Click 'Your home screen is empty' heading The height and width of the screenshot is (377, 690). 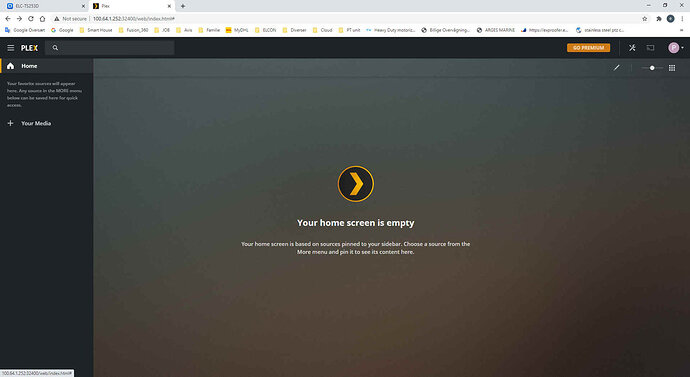tap(356, 223)
